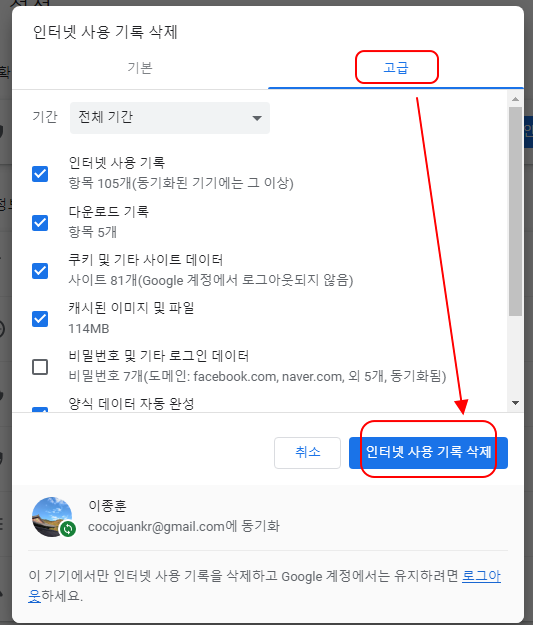Viewport: 533px width, 625px height.
Task: Uncheck the 인터넷 사용 기록 checkbox
Action: [40, 174]
